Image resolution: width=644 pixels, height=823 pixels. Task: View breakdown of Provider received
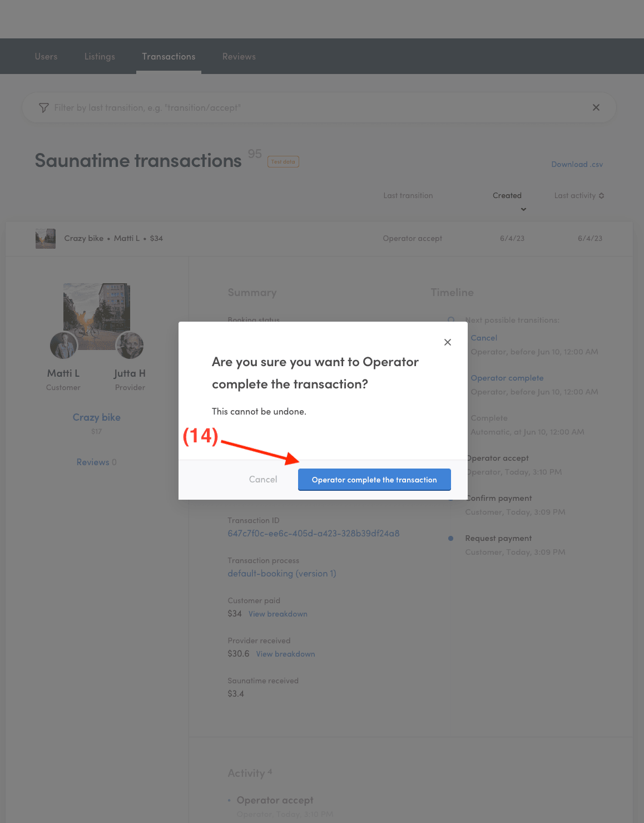(x=285, y=654)
